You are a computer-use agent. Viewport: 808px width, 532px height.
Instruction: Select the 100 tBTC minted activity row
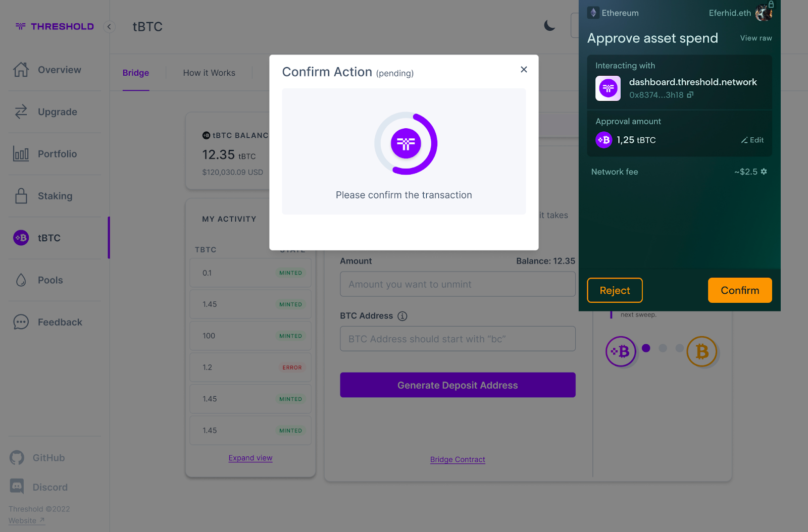tap(250, 336)
